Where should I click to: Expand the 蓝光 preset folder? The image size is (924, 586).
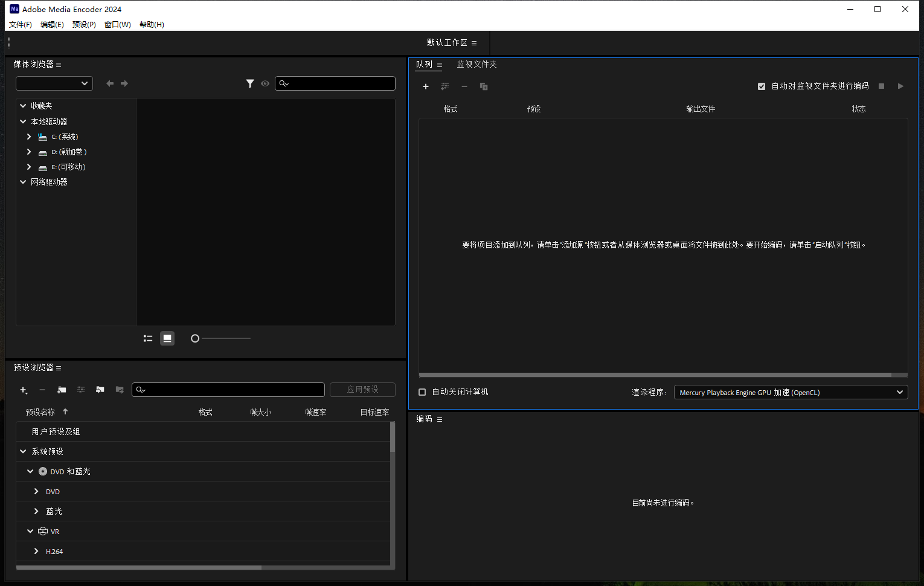[36, 511]
